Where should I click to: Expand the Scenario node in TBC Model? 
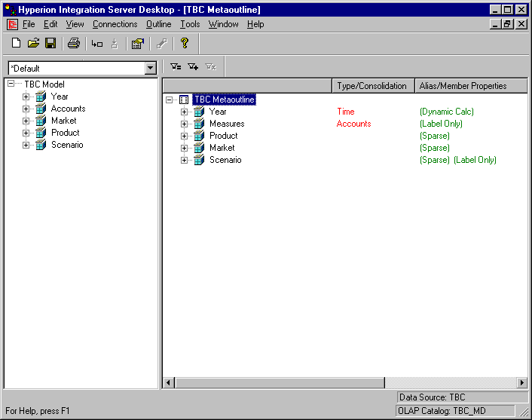pos(26,145)
